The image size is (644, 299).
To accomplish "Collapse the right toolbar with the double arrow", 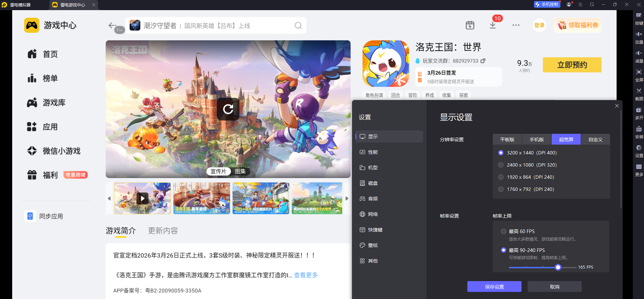I will [x=639, y=5].
